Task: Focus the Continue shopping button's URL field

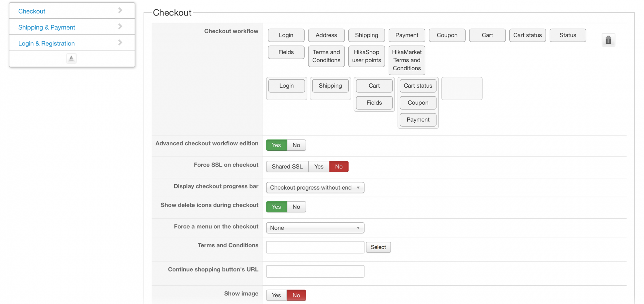Action: (315, 271)
